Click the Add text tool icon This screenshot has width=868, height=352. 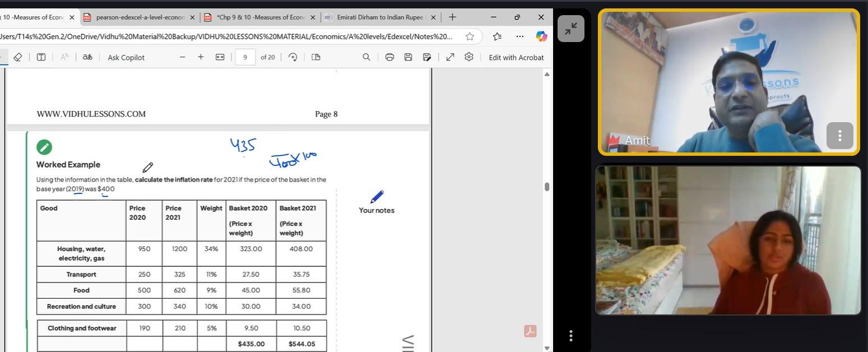[41, 57]
